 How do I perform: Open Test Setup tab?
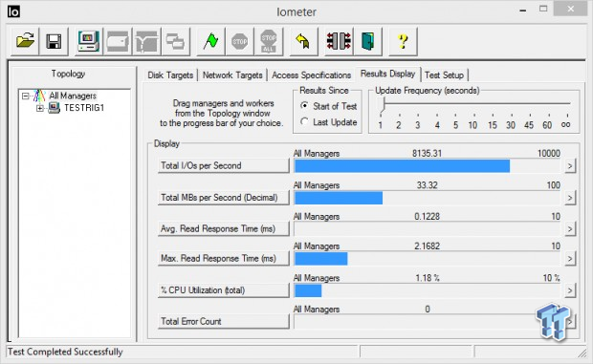444,75
